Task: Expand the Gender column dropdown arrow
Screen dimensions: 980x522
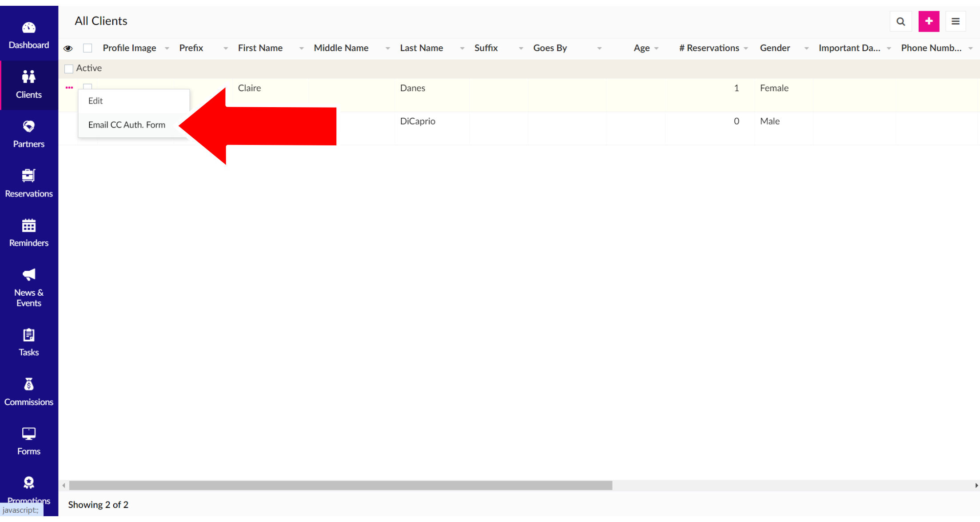Action: (806, 48)
